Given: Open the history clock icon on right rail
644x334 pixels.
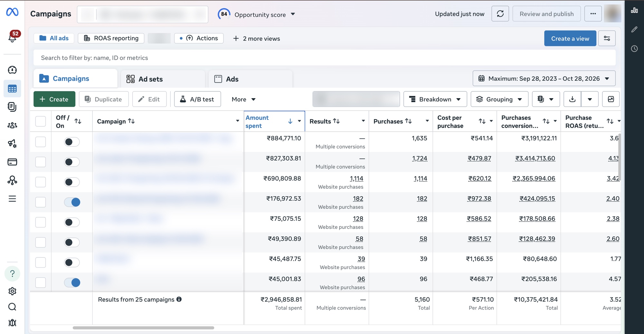Looking at the screenshot, I should click(x=634, y=49).
